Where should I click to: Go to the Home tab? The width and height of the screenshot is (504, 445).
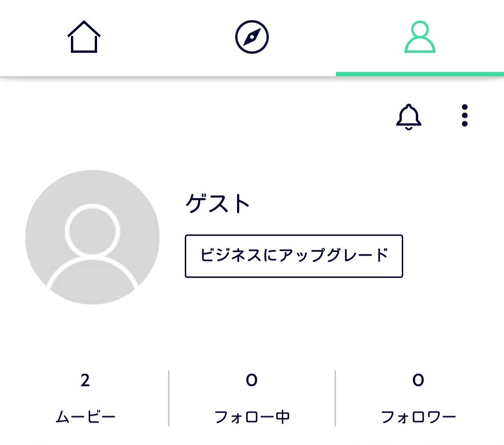coord(84,37)
